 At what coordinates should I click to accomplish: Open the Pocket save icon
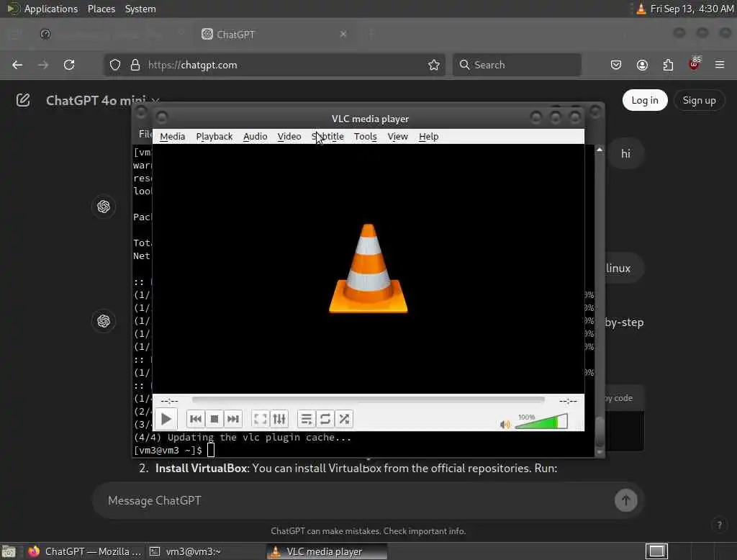pos(616,65)
